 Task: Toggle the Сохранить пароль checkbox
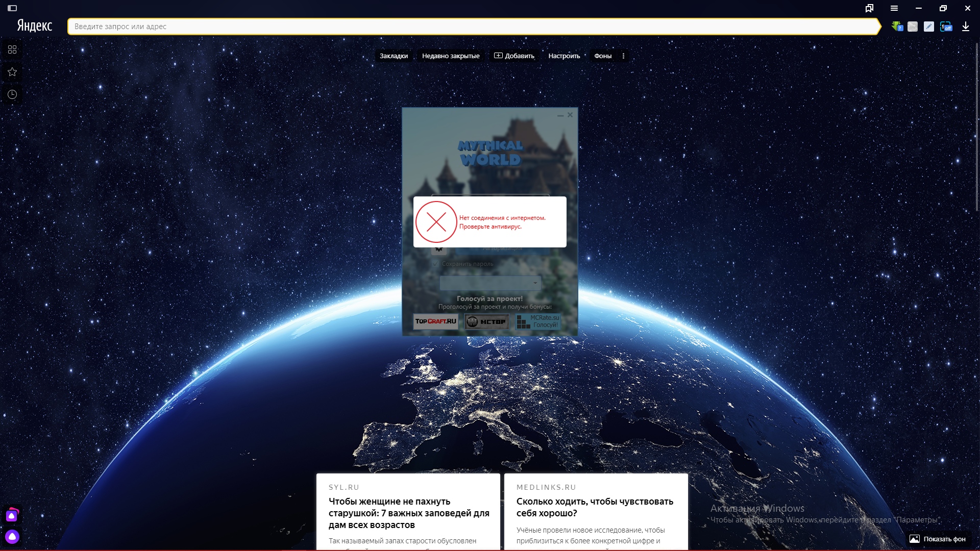coord(435,264)
